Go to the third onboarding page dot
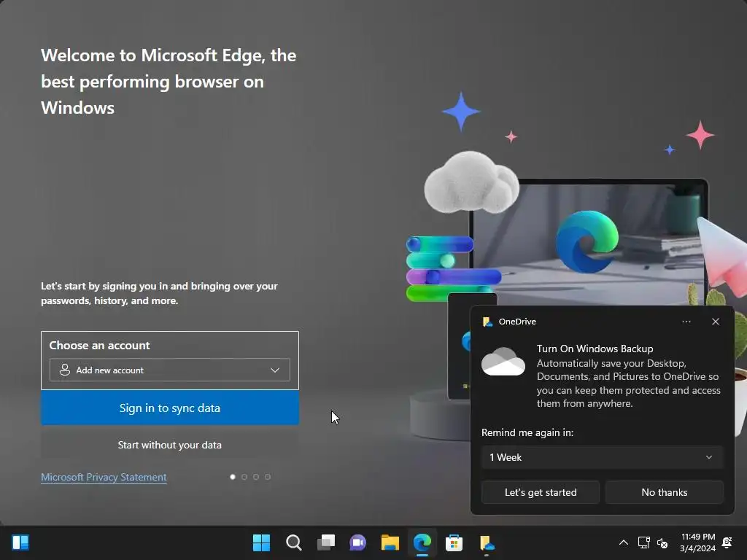Screen dimensions: 747x560 pos(256,477)
